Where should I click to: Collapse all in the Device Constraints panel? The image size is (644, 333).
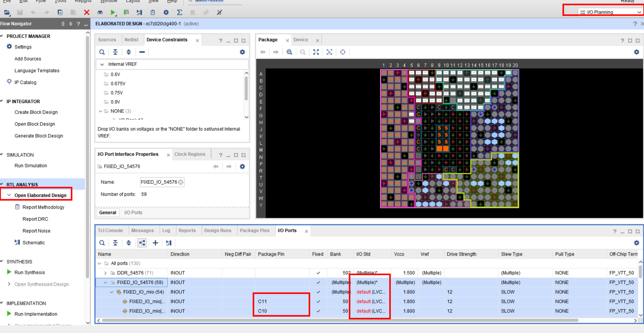click(115, 52)
